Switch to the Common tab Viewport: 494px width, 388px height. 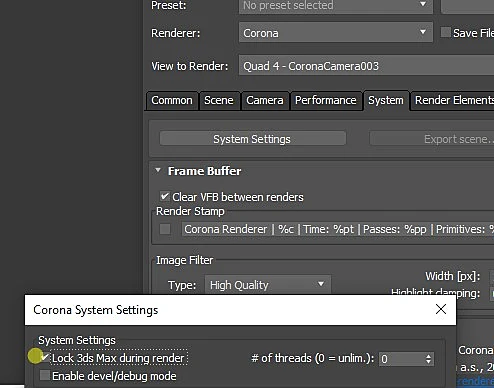[x=172, y=100]
